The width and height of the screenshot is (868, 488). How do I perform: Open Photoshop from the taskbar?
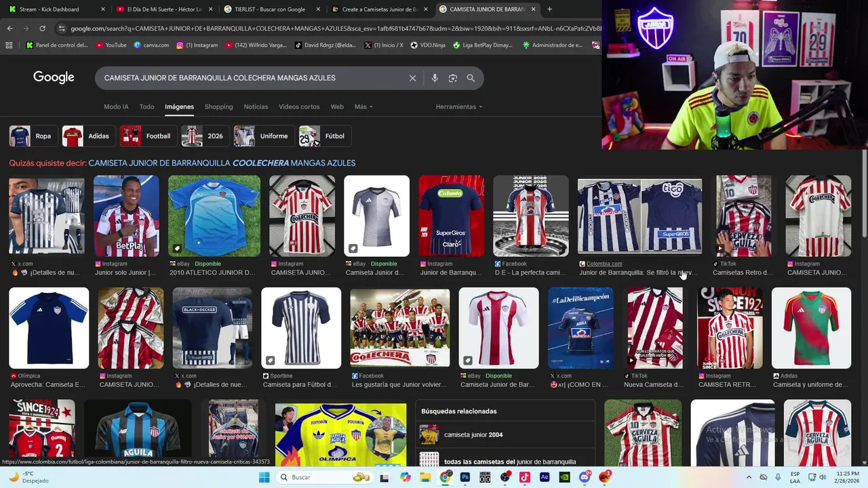(465, 477)
